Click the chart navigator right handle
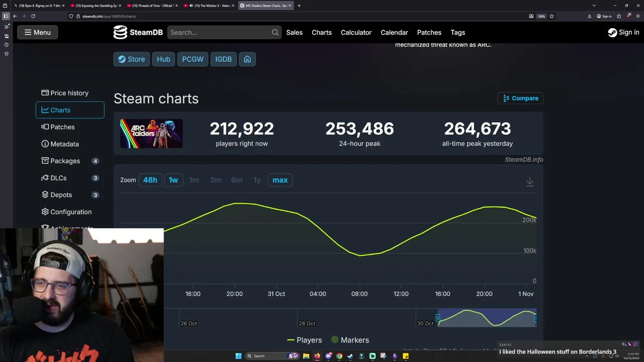This screenshot has width=644, height=362. click(535, 318)
